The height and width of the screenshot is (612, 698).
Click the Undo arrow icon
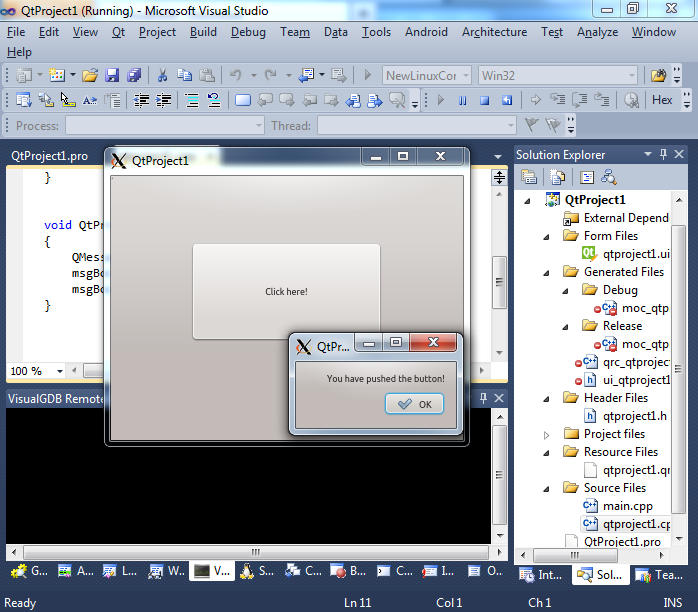(x=235, y=75)
